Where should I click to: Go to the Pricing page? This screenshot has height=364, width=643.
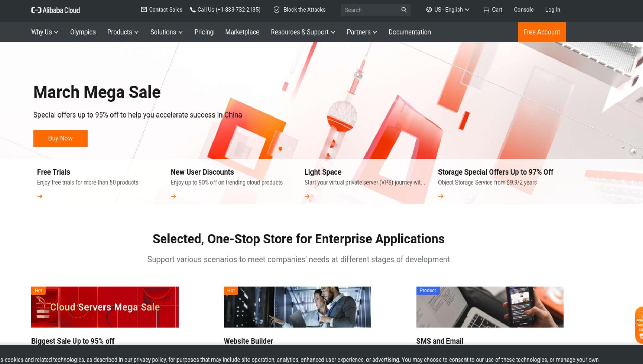[204, 32]
